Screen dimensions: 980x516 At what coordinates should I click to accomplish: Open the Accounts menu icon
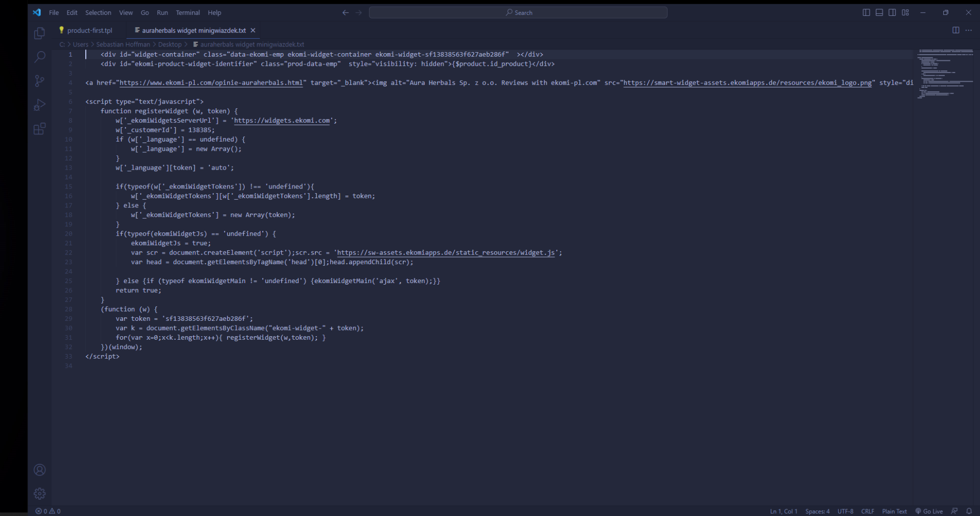(39, 470)
